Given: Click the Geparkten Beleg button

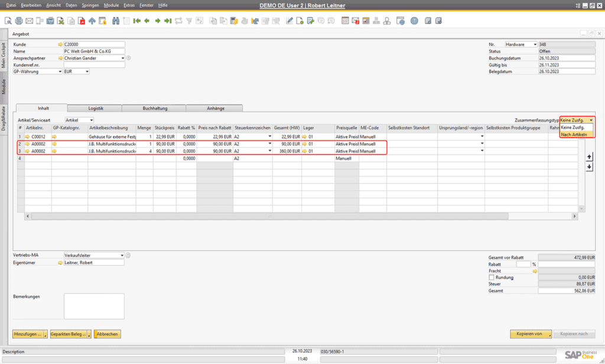Looking at the screenshot, I should click(70, 334).
